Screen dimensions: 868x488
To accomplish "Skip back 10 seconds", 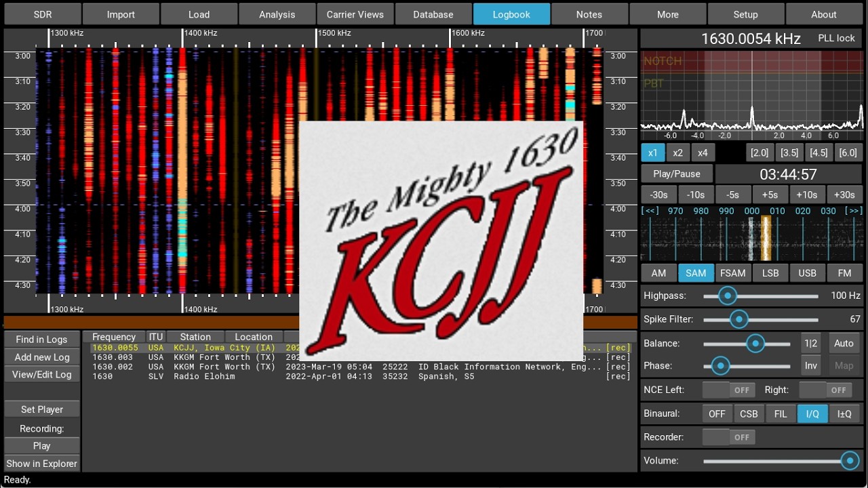I will point(696,195).
